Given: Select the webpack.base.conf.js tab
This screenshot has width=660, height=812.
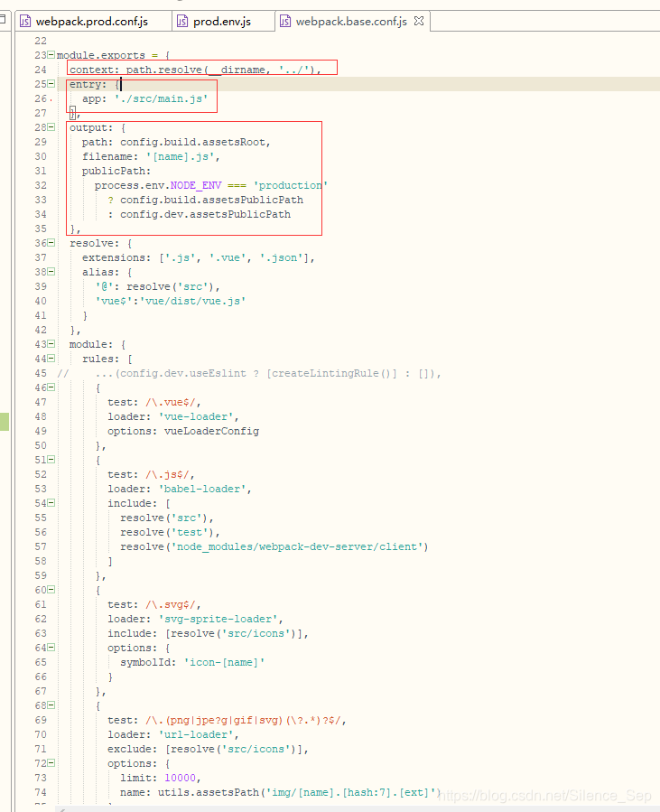Looking at the screenshot, I should tap(351, 22).
